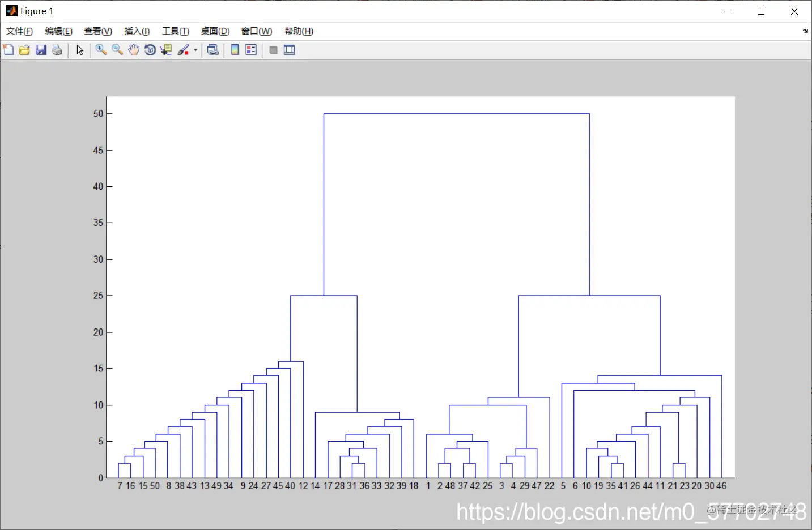This screenshot has width=812, height=530.
Task: Click the left cluster horizontal link at height 25
Action: pyautogui.click(x=324, y=296)
